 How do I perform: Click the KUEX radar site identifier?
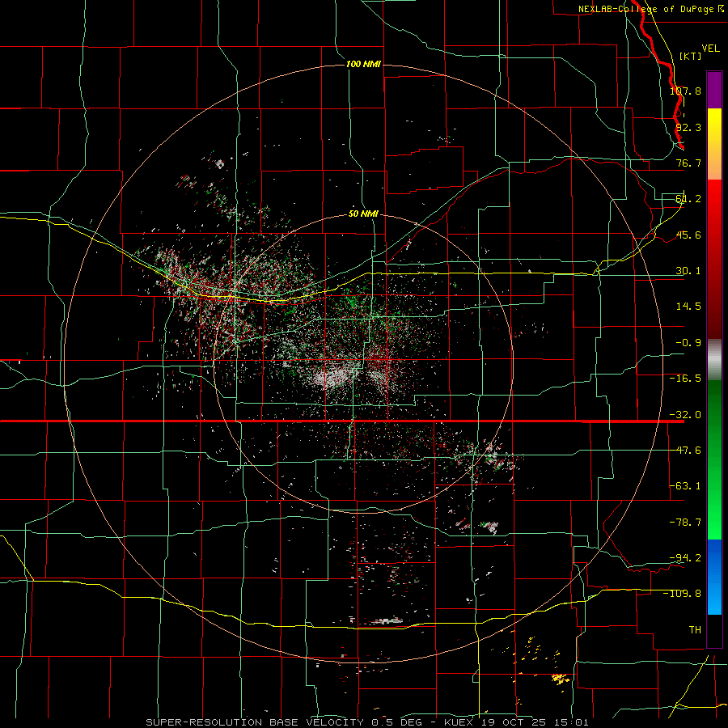pos(459,722)
